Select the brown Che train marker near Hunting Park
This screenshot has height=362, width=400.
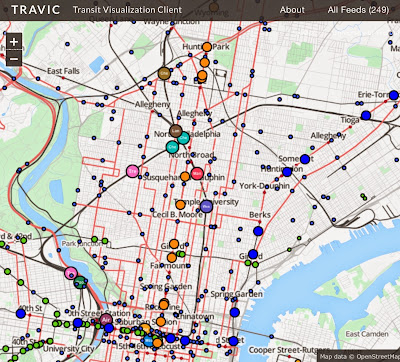164,73
